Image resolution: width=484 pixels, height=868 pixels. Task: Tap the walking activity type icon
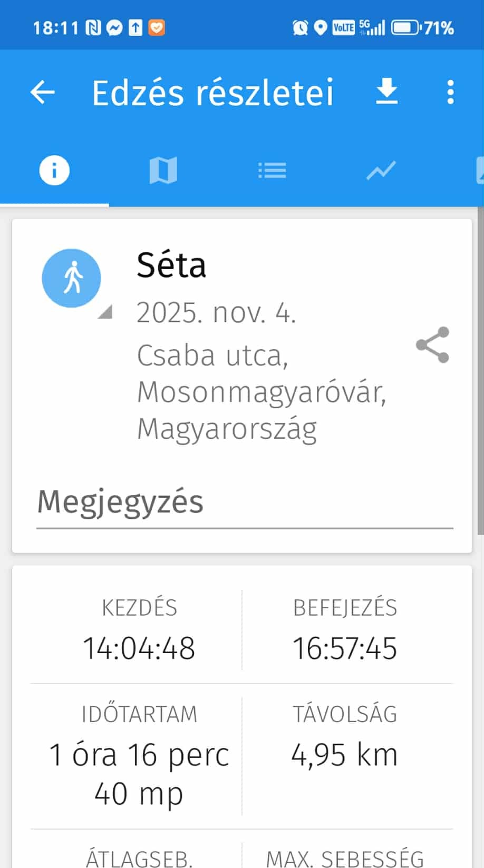[x=72, y=278]
